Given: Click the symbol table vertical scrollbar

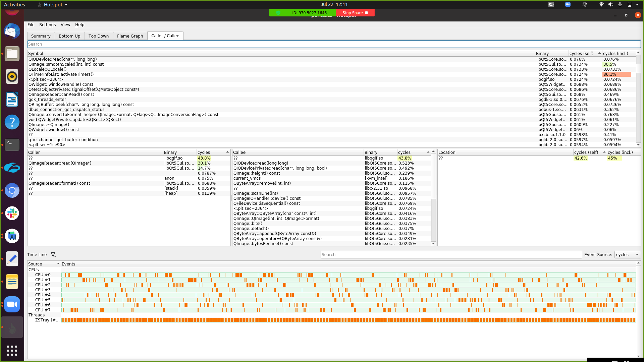Looking at the screenshot, I should [638, 99].
